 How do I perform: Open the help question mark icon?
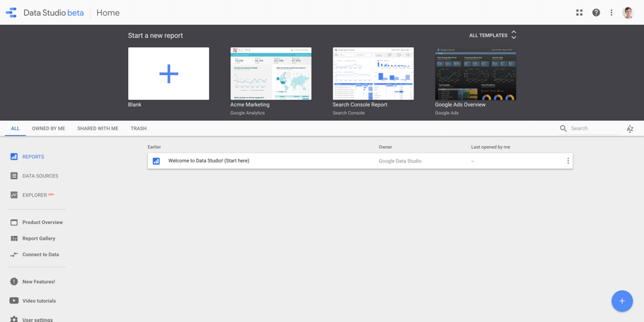pos(596,13)
